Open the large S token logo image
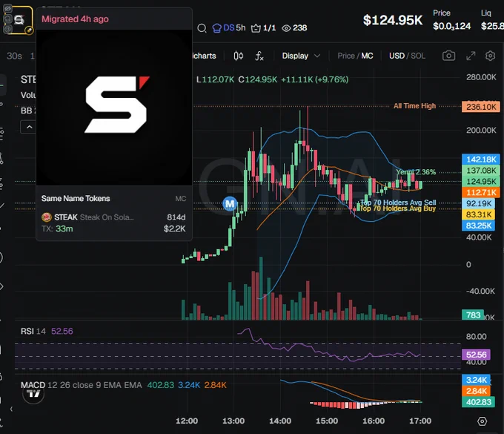Image resolution: width=504 pixels, height=434 pixels. [114, 108]
